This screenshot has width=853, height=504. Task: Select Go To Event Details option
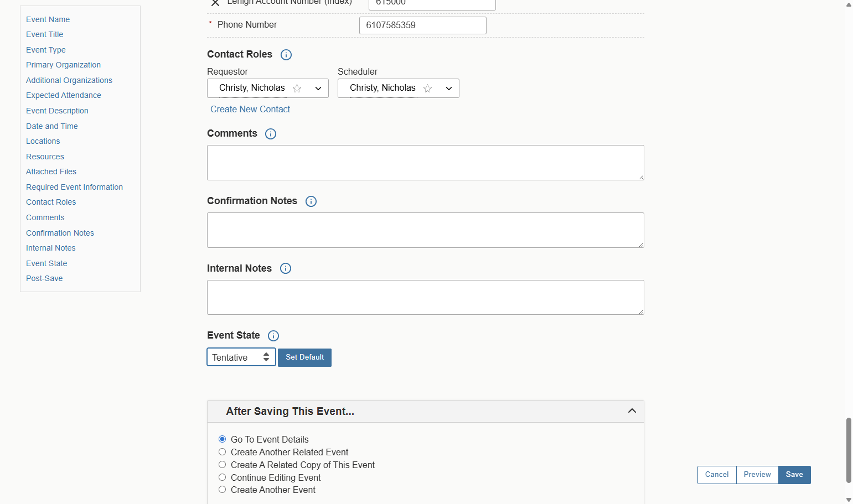[x=222, y=439]
